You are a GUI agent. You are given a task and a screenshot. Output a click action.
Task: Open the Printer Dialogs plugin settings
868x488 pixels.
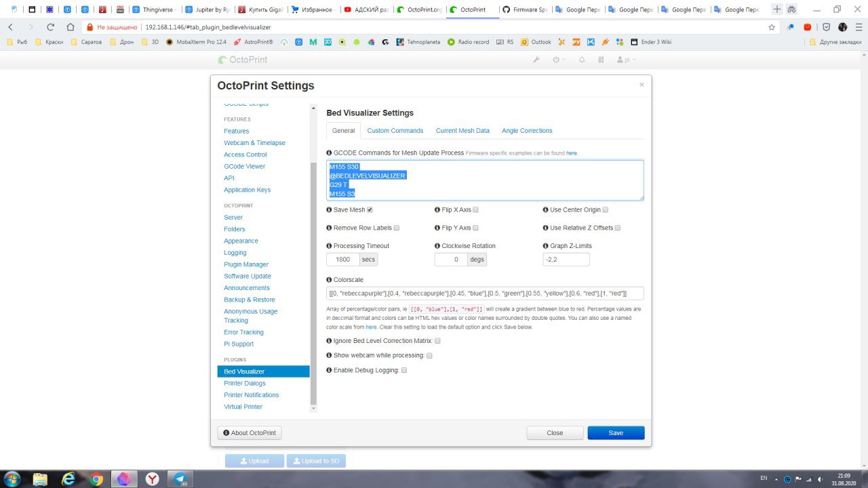coord(245,384)
